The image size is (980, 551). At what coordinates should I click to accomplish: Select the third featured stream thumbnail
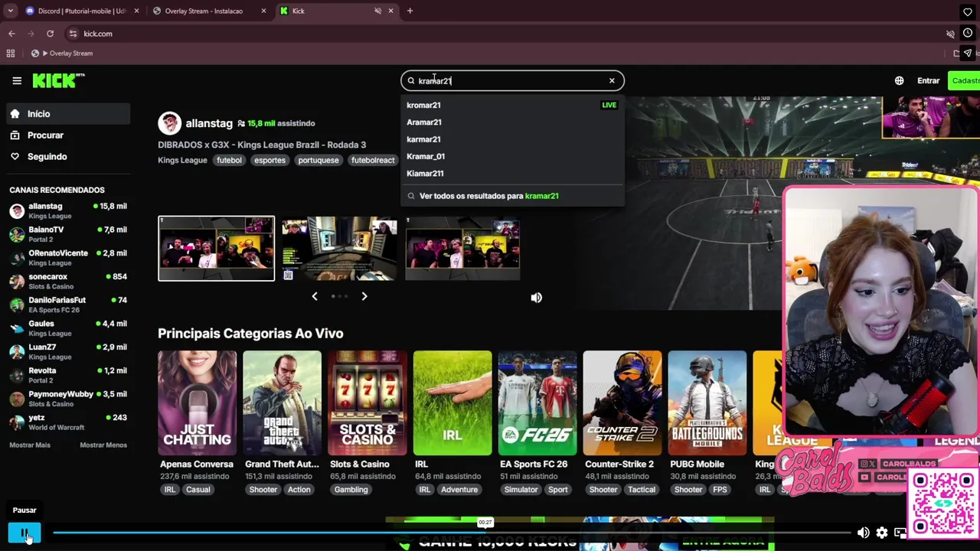point(462,249)
